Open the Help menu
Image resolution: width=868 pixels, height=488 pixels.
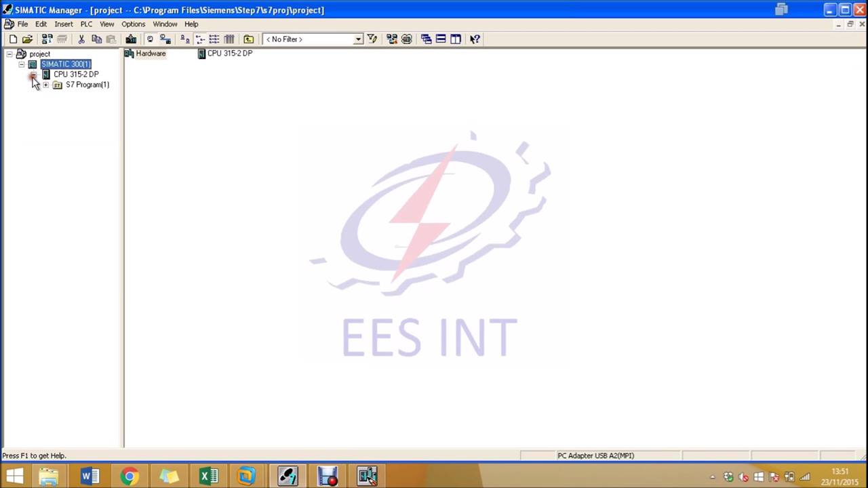(191, 24)
